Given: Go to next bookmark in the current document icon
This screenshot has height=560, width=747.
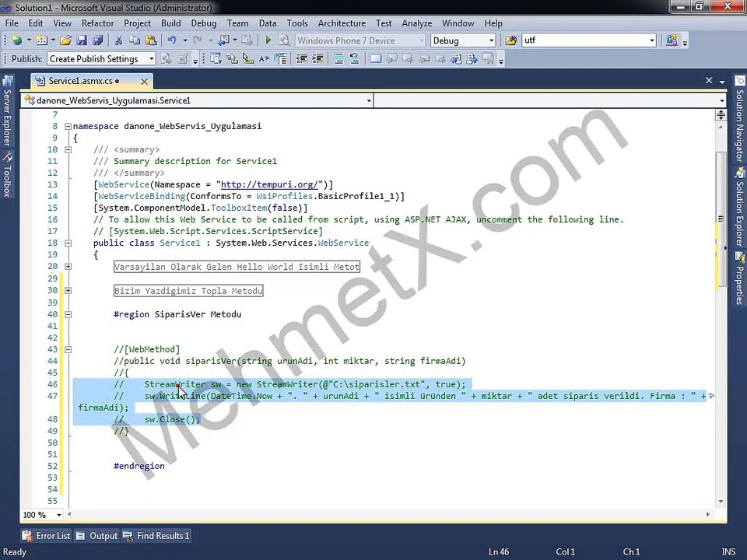Looking at the screenshot, I should point(472,58).
